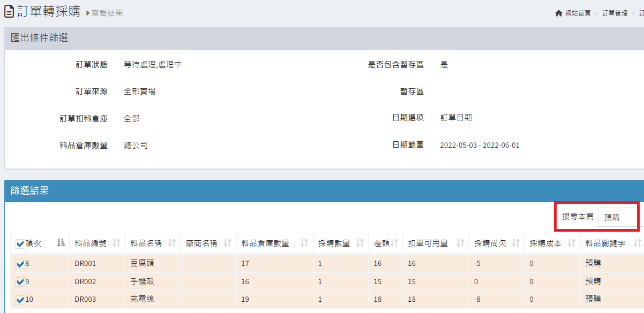Sort table by 料品編號 column icon
This screenshot has width=644, height=313.
click(116, 243)
